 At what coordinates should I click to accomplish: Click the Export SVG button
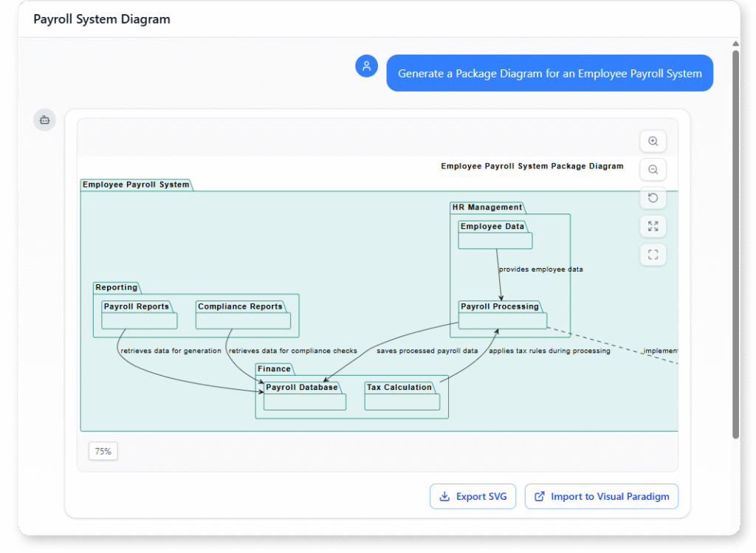(x=472, y=496)
